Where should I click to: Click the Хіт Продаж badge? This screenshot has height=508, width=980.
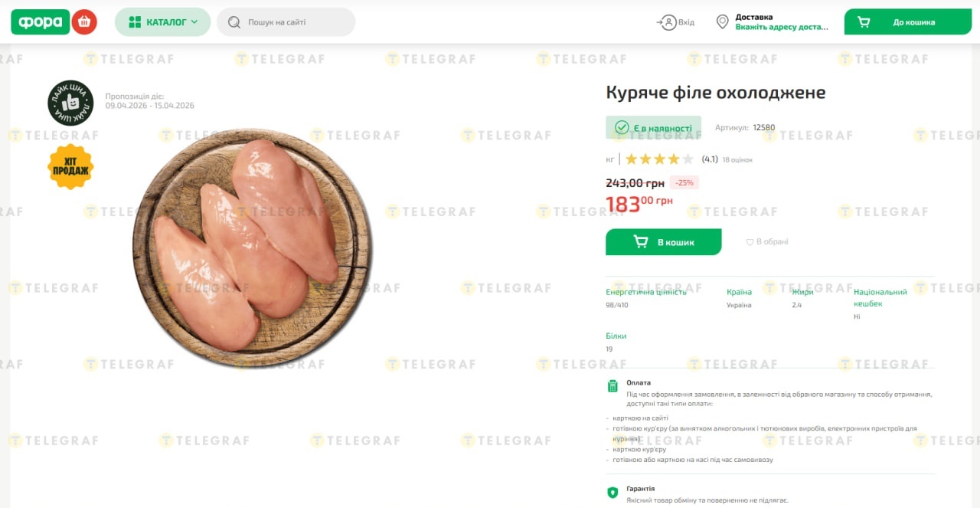(70, 166)
